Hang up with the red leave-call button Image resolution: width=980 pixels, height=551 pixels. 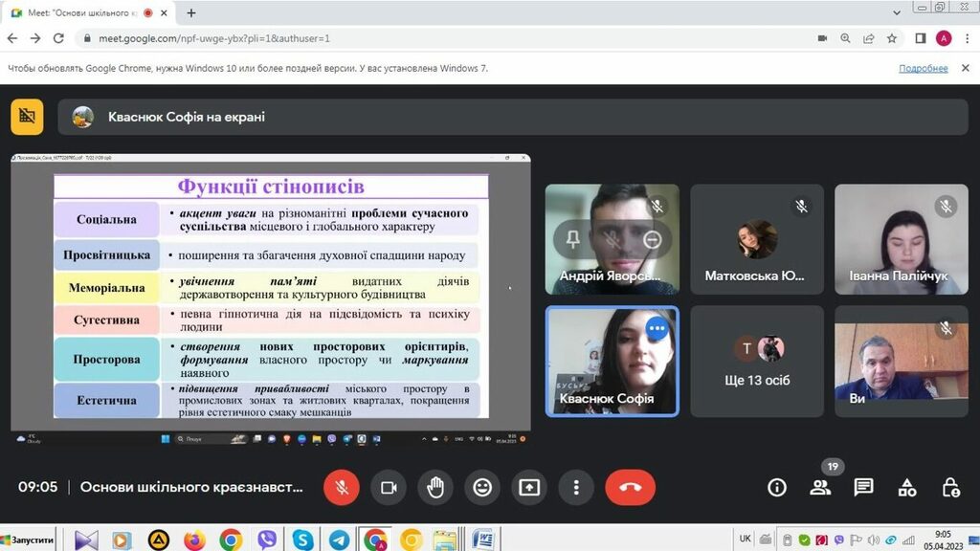point(630,487)
